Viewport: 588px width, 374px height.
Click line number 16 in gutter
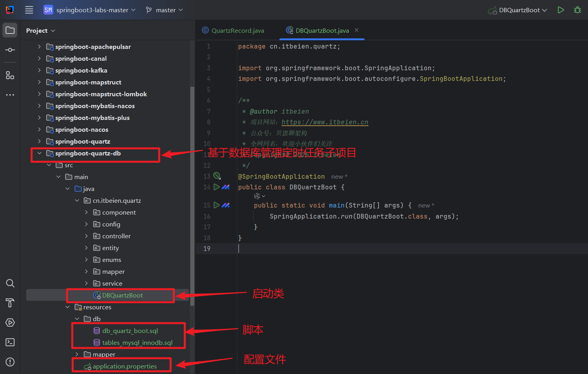pyautogui.click(x=207, y=216)
